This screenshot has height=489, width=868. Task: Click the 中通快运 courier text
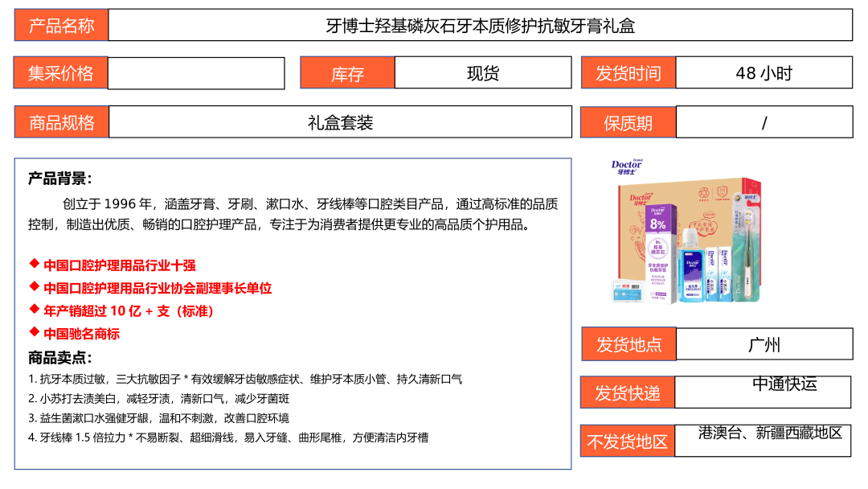click(784, 384)
